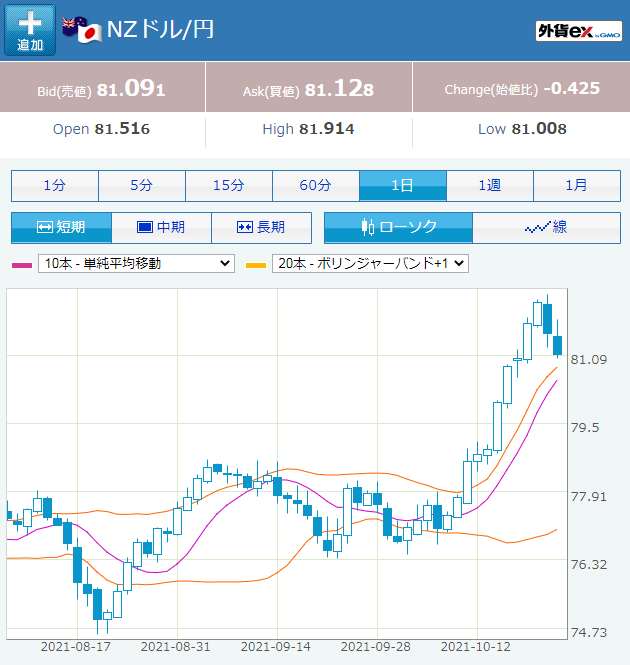This screenshot has width=630, height=665.
Task: Click the 2021-09-28 date axis label
Action: click(375, 647)
